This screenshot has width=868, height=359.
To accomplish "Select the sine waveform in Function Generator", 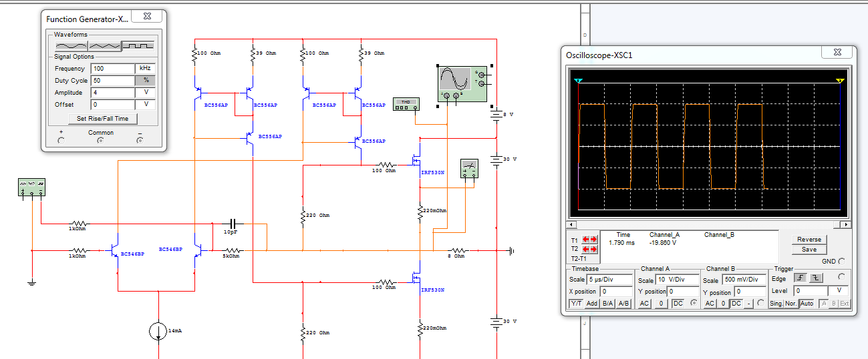I will point(71,45).
